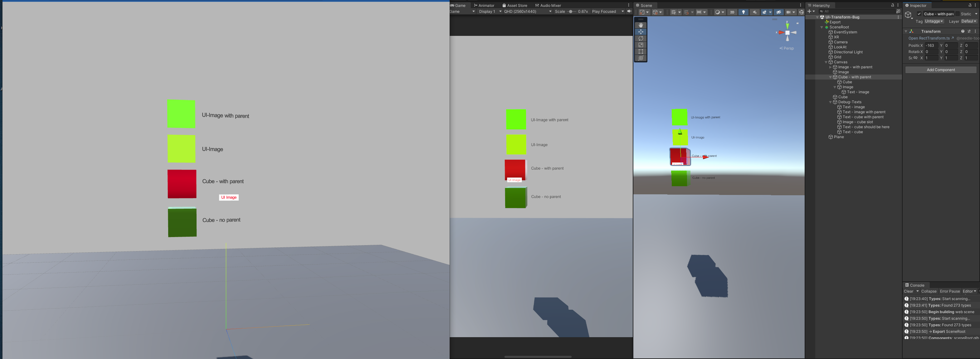Open the RectTransform.ts link in the Inspector
Screen dimensions: 980x359
click(929, 38)
